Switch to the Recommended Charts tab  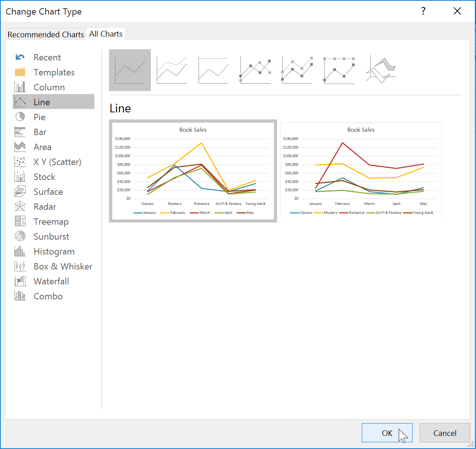46,34
